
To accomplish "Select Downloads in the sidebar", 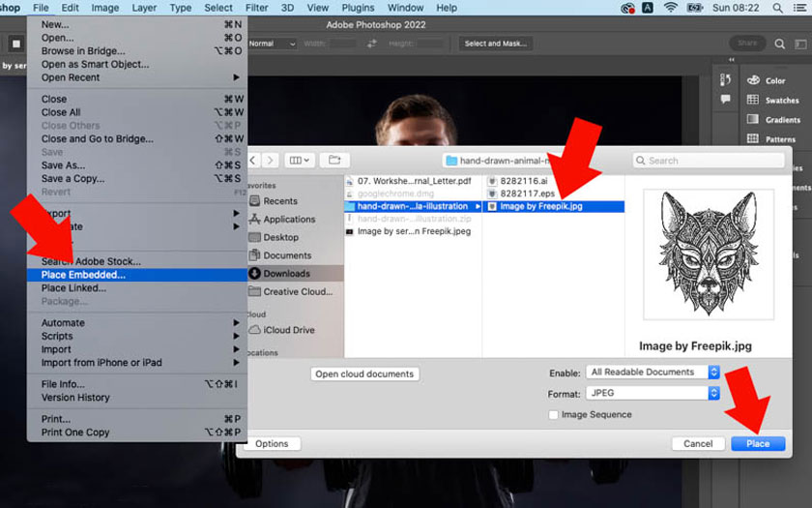I will click(286, 274).
